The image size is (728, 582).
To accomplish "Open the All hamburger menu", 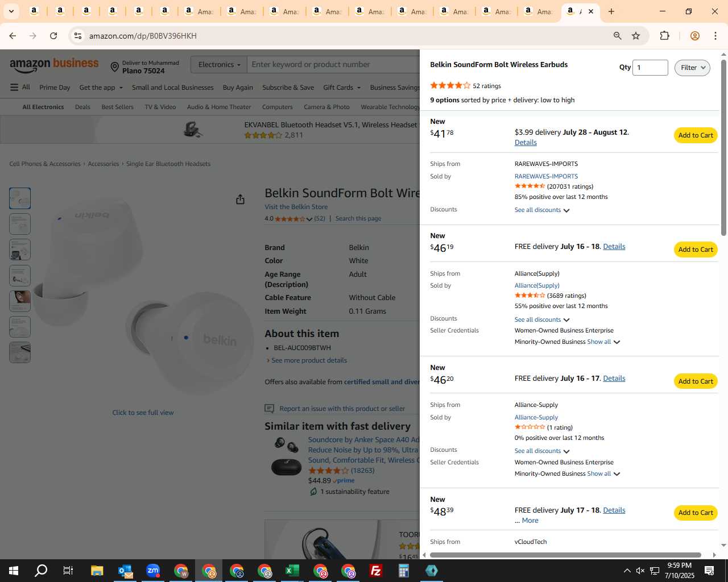I will 20,87.
